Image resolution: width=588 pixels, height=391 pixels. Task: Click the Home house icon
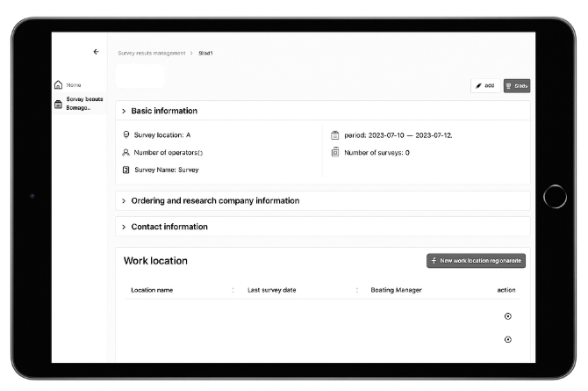tap(58, 85)
